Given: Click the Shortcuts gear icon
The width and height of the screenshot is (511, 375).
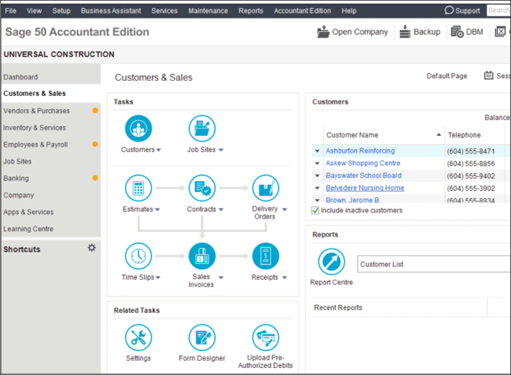Looking at the screenshot, I should pyautogui.click(x=92, y=248).
